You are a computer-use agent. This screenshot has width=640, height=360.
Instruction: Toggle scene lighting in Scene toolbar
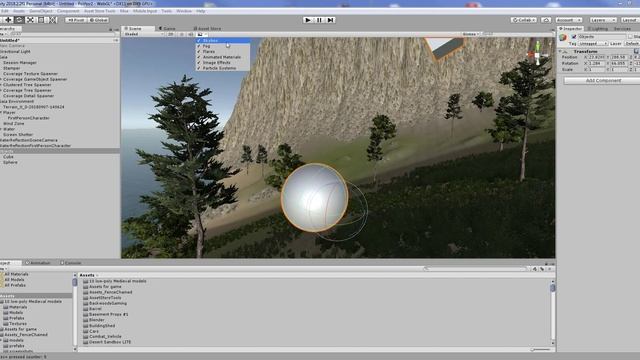pos(182,34)
